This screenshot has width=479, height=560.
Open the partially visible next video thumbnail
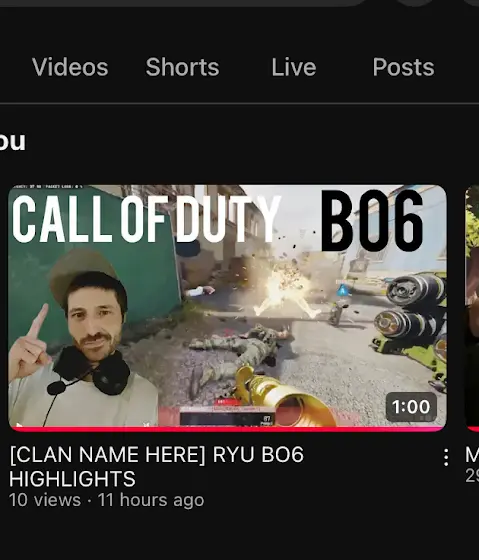[x=472, y=308]
